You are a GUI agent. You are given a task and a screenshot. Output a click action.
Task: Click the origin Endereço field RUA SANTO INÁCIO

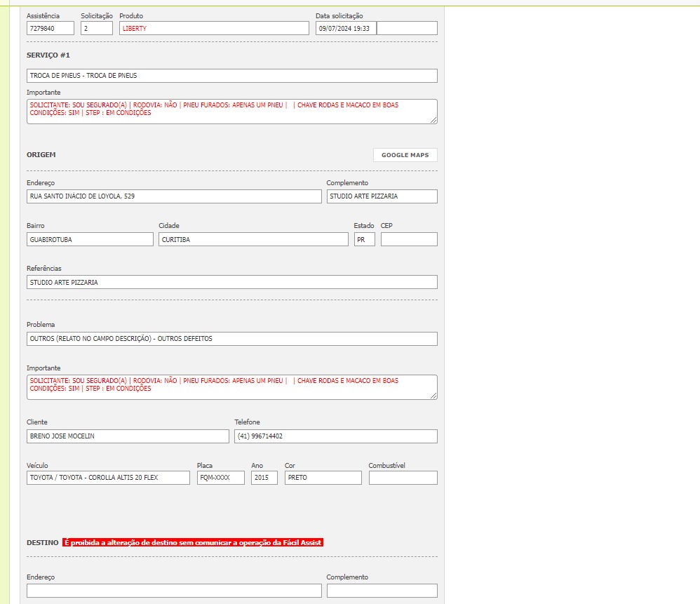pyautogui.click(x=174, y=196)
